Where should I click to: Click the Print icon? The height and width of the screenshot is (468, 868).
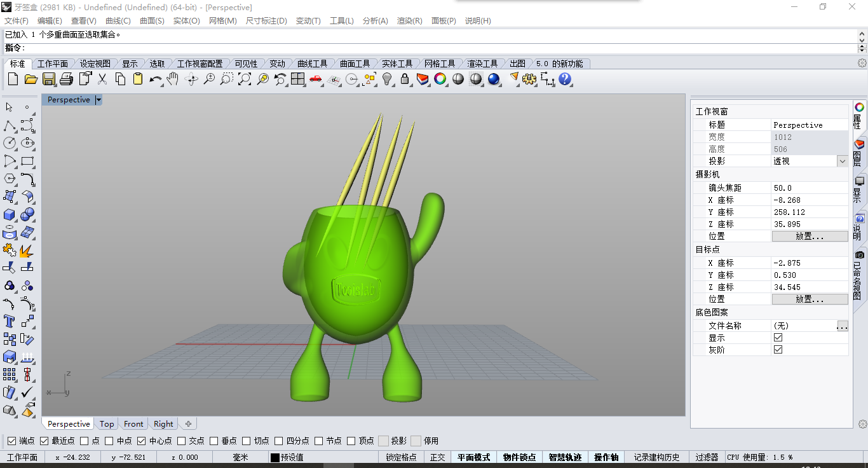pyautogui.click(x=67, y=79)
